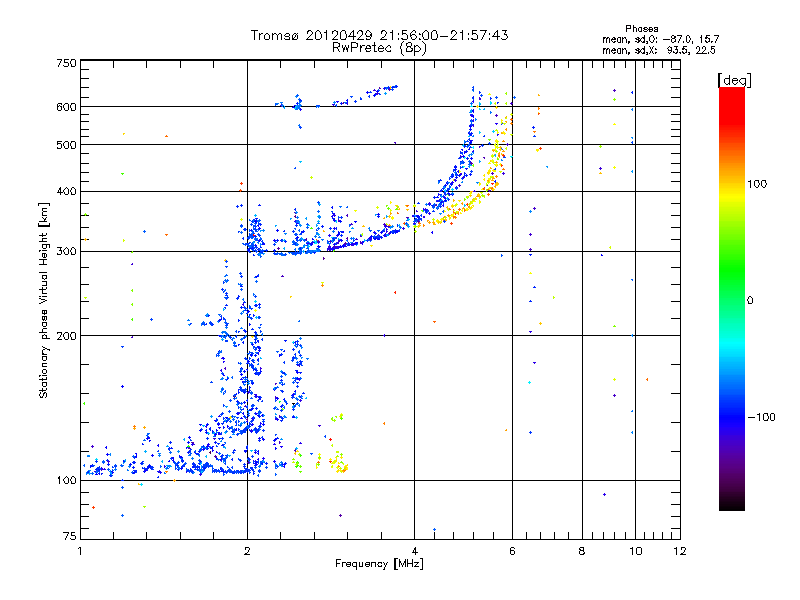Click the x-axis tick label '4'
800x600 pixels.
pos(414,551)
